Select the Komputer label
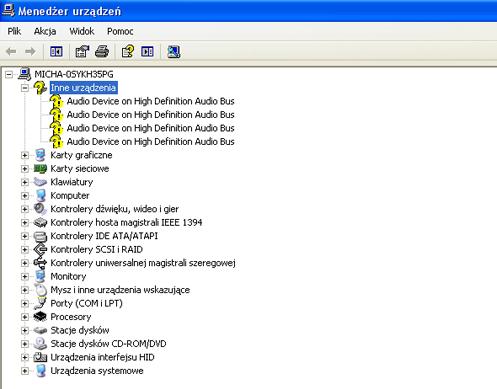Screen dimensions: 497x389 tap(70, 196)
